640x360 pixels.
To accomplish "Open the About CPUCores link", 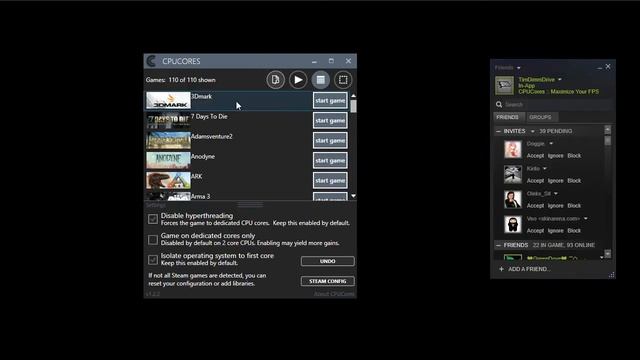I will [x=334, y=294].
